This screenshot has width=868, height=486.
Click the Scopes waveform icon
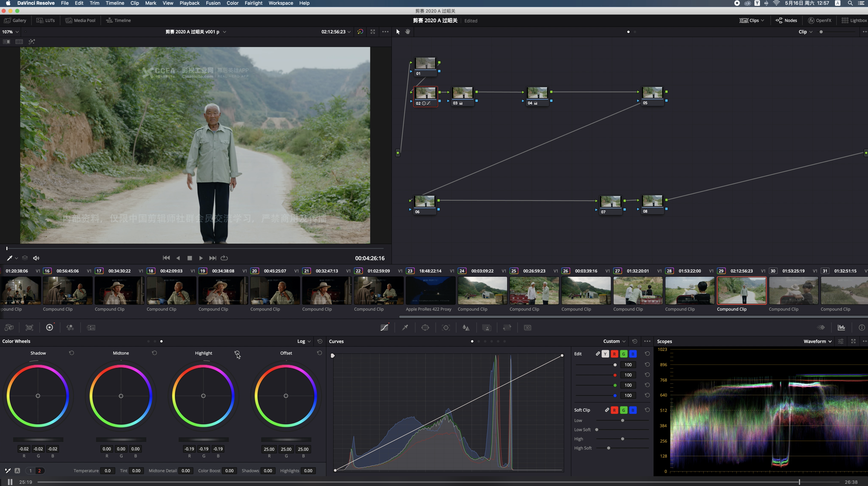click(x=841, y=327)
